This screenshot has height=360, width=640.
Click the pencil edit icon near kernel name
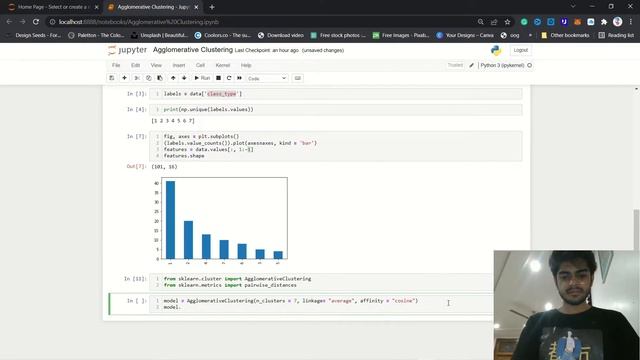pyautogui.click(x=471, y=65)
